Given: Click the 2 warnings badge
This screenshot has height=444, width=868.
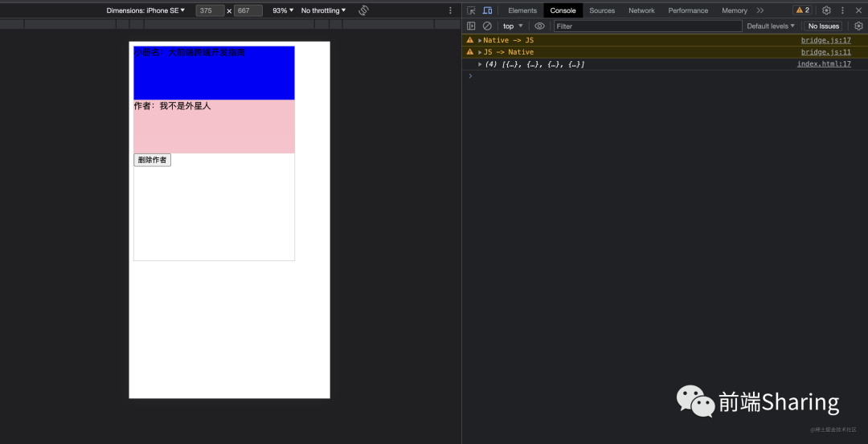Looking at the screenshot, I should click(x=802, y=10).
